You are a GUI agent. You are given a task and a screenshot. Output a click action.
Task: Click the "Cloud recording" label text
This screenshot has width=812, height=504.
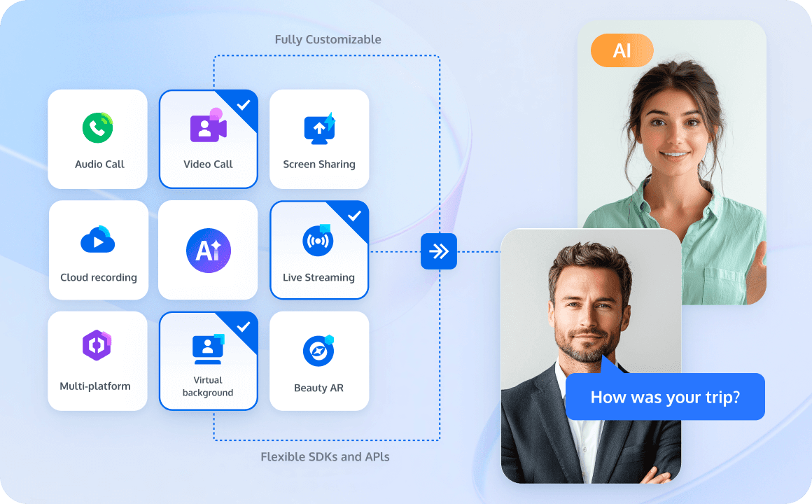(99, 278)
